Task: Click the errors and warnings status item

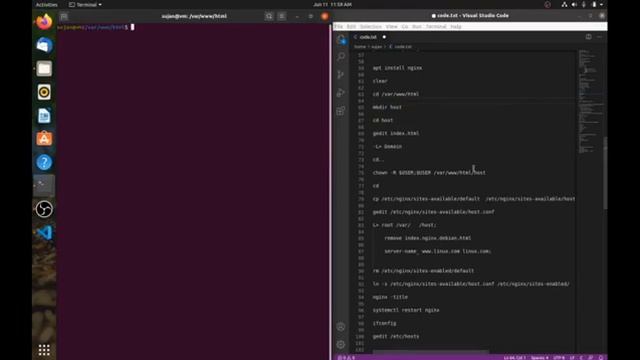Action: click(x=346, y=358)
